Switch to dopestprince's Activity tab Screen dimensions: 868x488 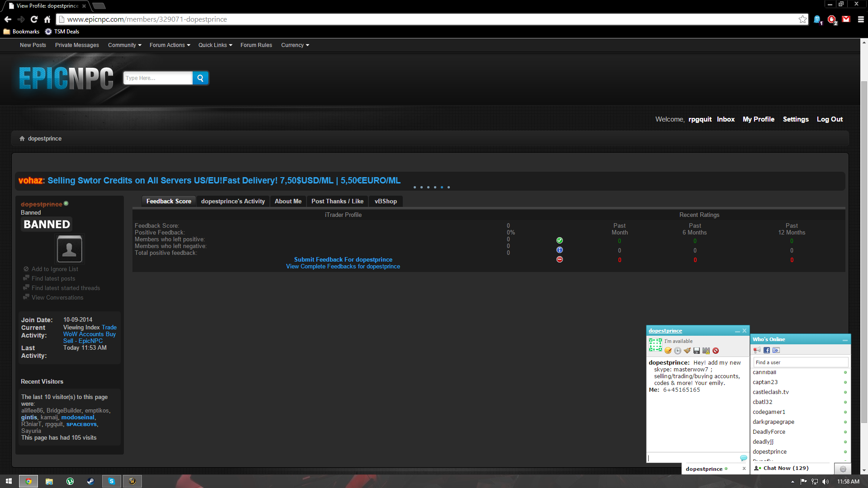coord(233,202)
